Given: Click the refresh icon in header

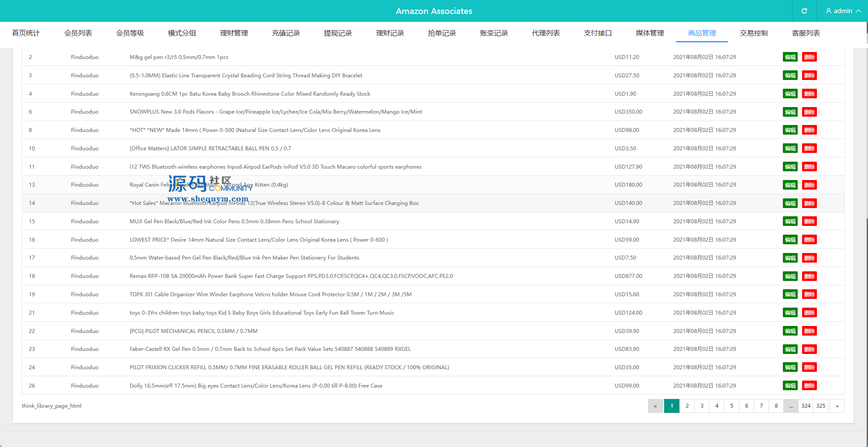Looking at the screenshot, I should [804, 11].
